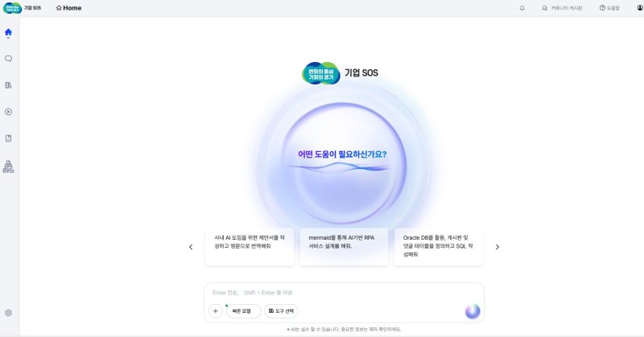Click the play circle icon in sidebar

point(8,112)
